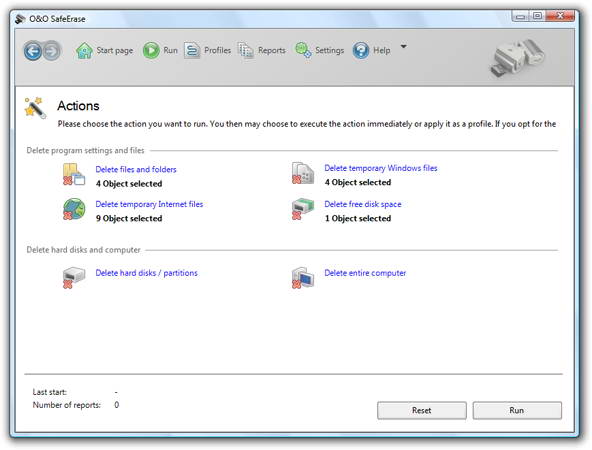Click 4 Object selected under files and folders
This screenshot has height=450, width=592.
(x=129, y=184)
